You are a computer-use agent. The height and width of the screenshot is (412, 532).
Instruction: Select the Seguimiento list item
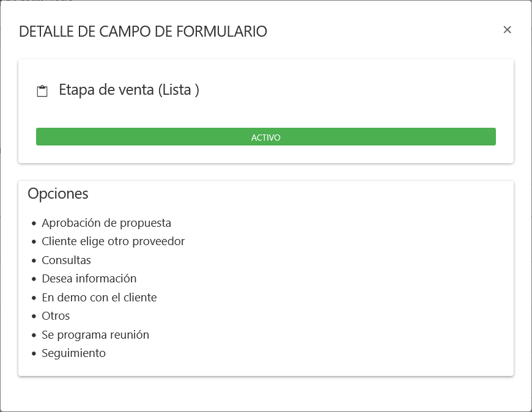point(73,353)
